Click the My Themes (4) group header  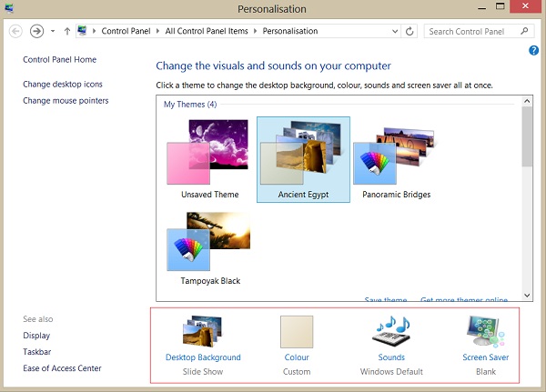(190, 104)
